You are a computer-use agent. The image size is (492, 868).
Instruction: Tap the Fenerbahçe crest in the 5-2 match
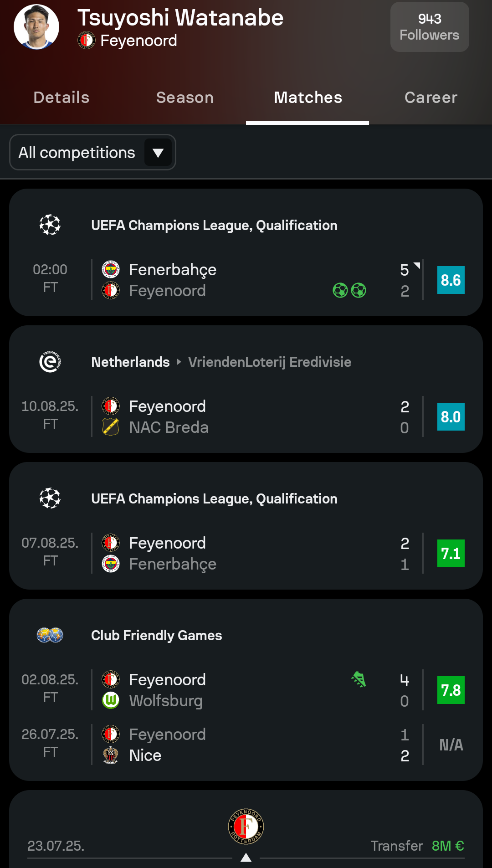[111, 269]
